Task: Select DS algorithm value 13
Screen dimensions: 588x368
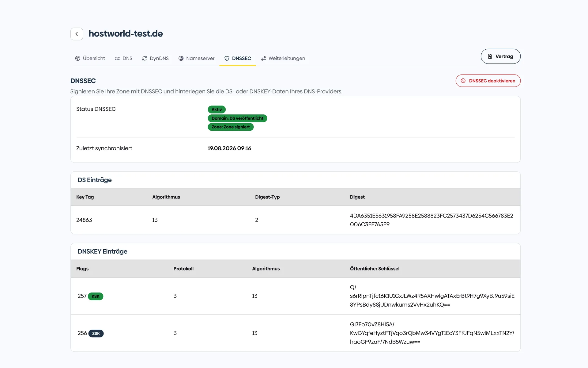Action: [x=155, y=220]
